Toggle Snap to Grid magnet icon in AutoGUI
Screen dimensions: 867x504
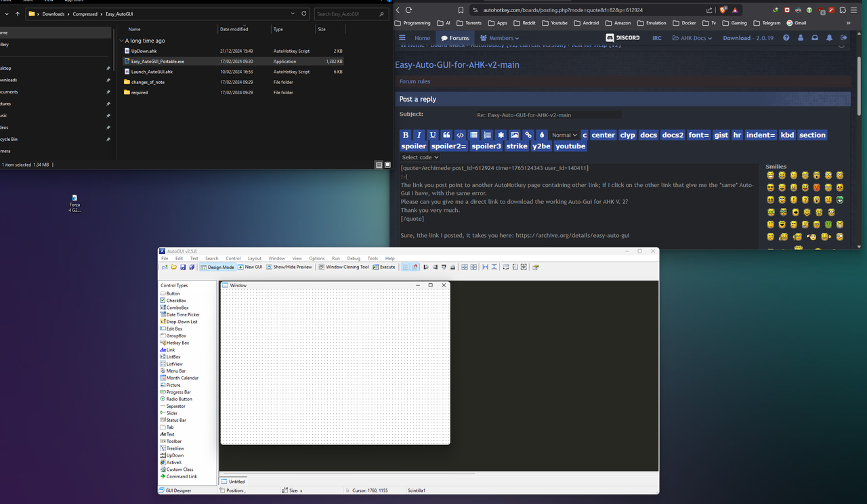(x=415, y=267)
